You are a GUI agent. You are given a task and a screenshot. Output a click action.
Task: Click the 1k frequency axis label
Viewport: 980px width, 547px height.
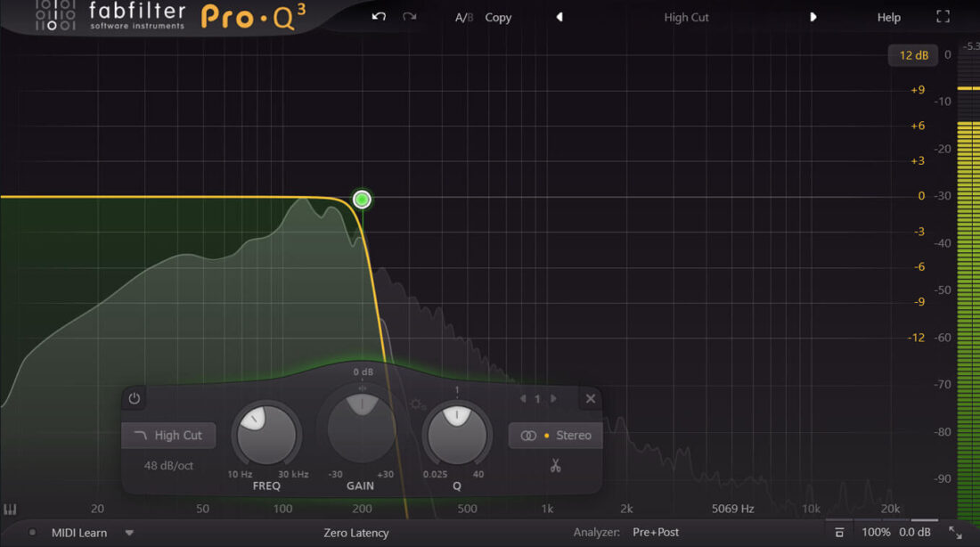click(547, 509)
